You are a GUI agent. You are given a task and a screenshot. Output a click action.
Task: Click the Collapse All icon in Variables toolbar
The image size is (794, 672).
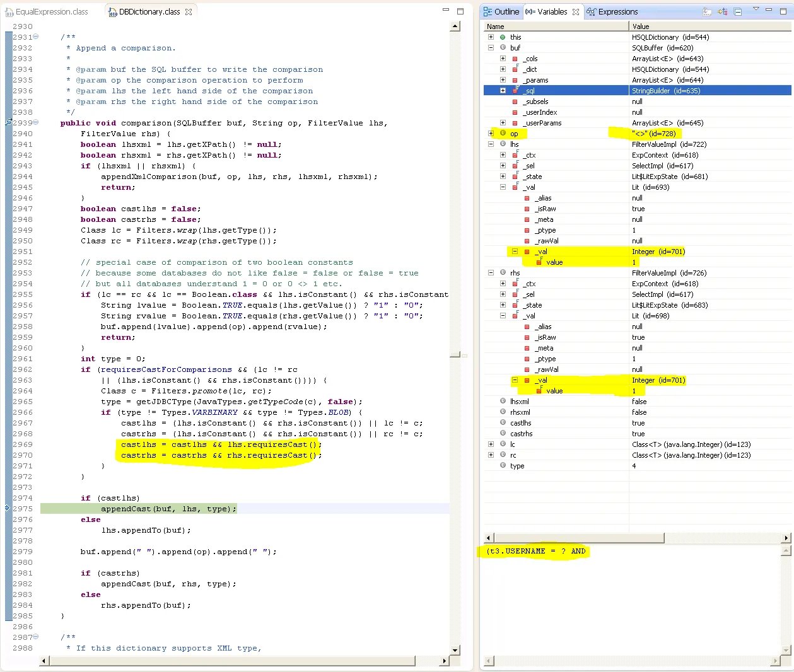point(738,12)
